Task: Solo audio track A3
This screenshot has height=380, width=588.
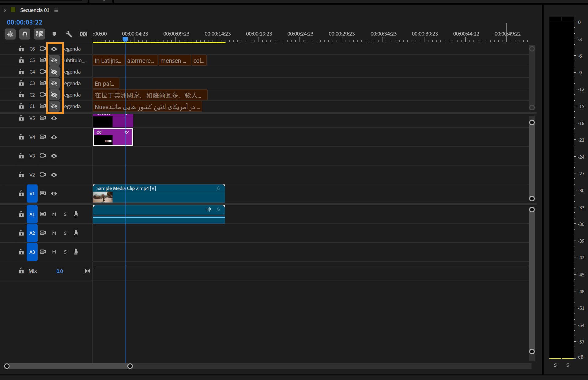Action: [x=65, y=252]
